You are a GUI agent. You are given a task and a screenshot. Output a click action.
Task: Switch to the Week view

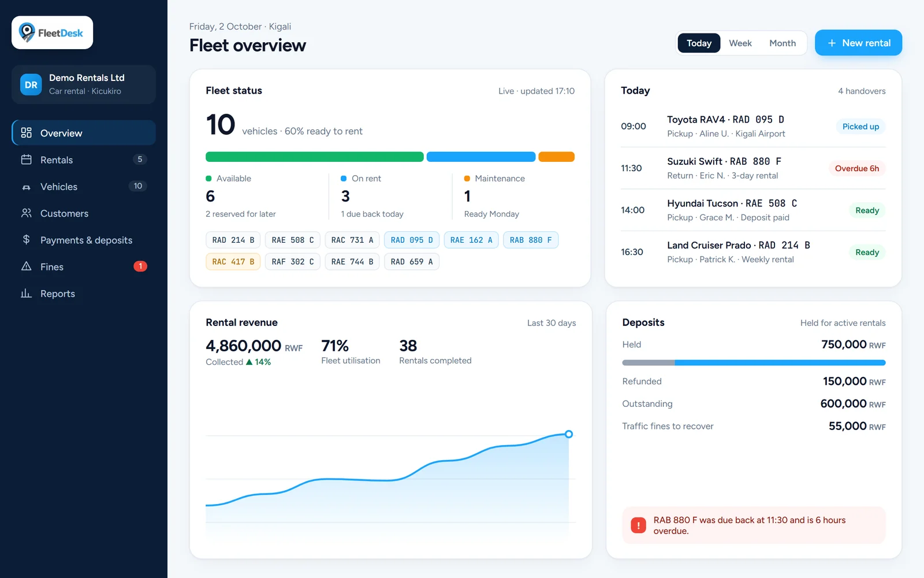[x=740, y=43]
